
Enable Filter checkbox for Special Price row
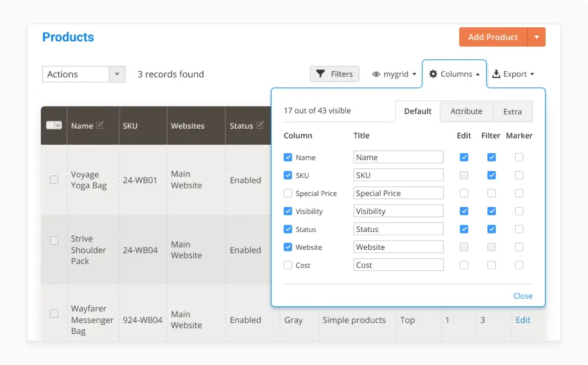point(491,193)
